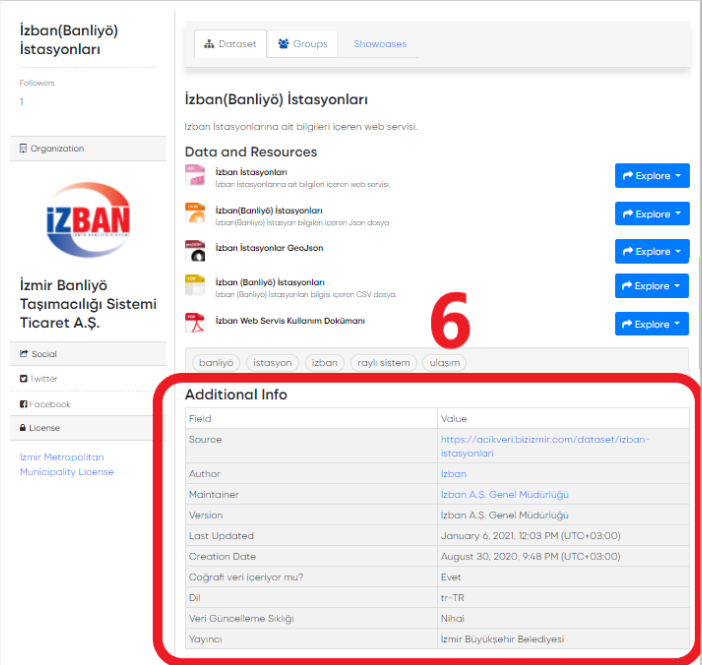This screenshot has width=702, height=665.
Task: Select the 'banliyö' tag
Action: pos(216,363)
